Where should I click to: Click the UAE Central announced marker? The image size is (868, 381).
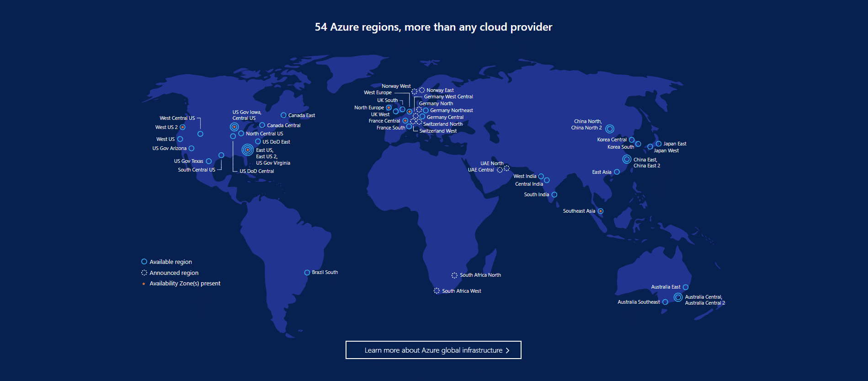click(x=500, y=170)
